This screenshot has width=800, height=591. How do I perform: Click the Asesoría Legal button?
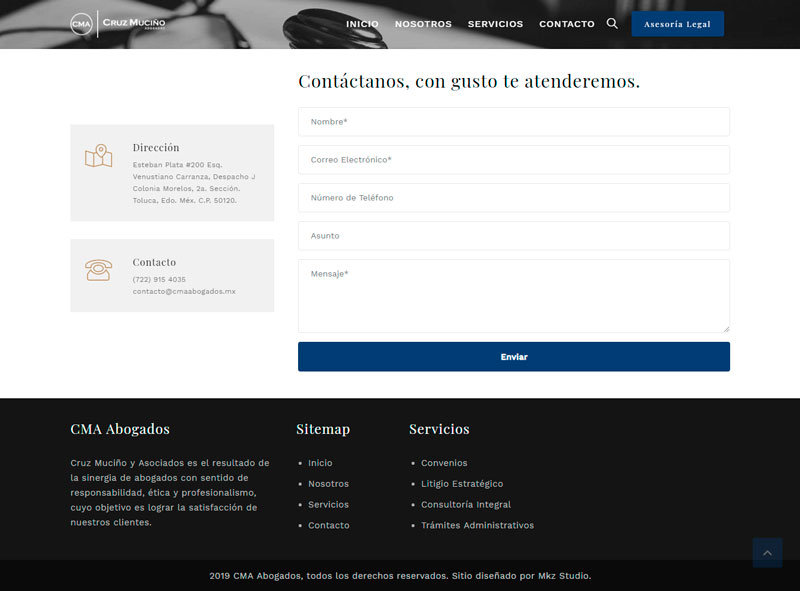coord(677,24)
